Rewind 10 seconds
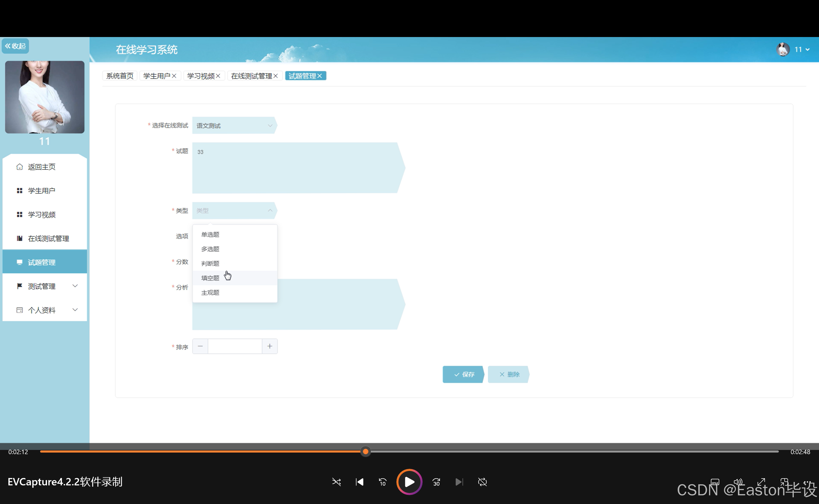The height and width of the screenshot is (504, 819). [382, 482]
